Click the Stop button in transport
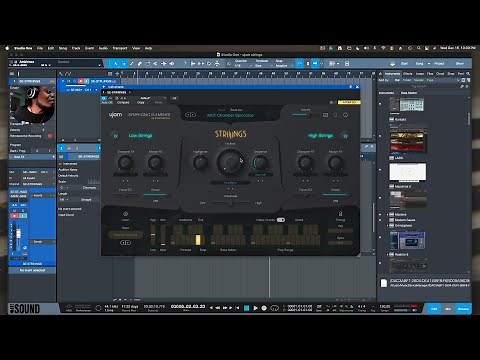 [246, 308]
